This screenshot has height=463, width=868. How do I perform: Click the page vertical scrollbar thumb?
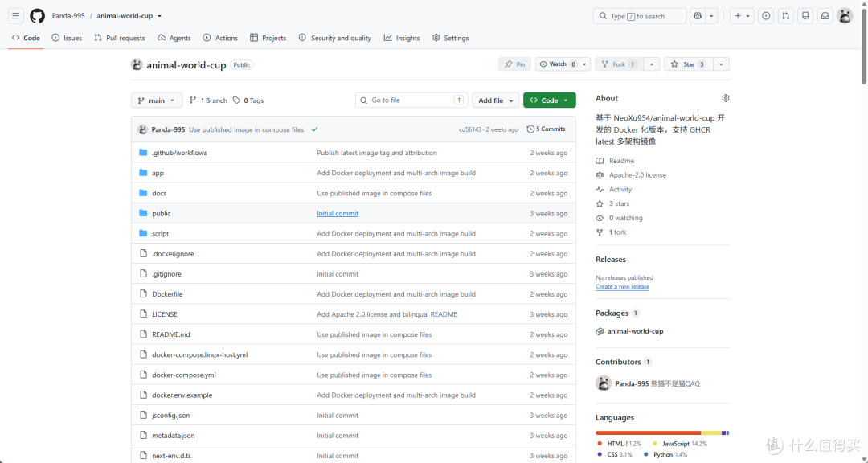864,47
